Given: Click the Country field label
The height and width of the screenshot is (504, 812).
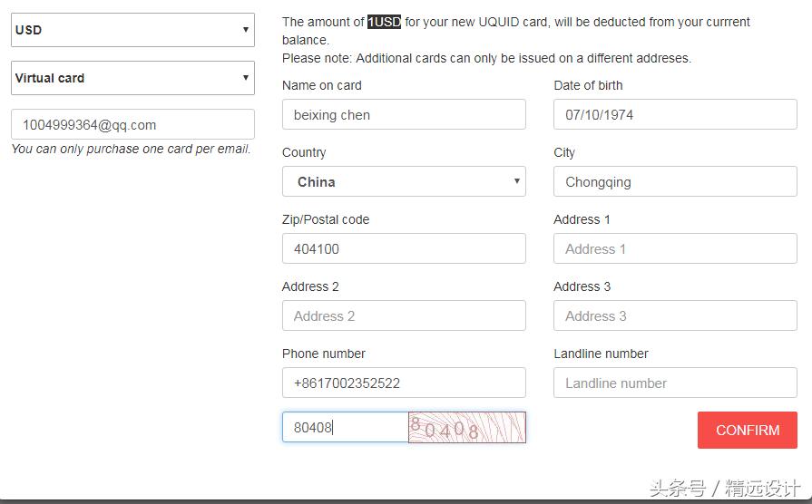Looking at the screenshot, I should tap(304, 152).
